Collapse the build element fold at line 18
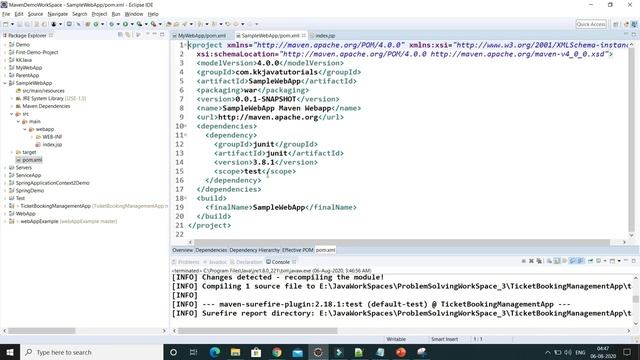This screenshot has height=360, width=640. point(186,198)
